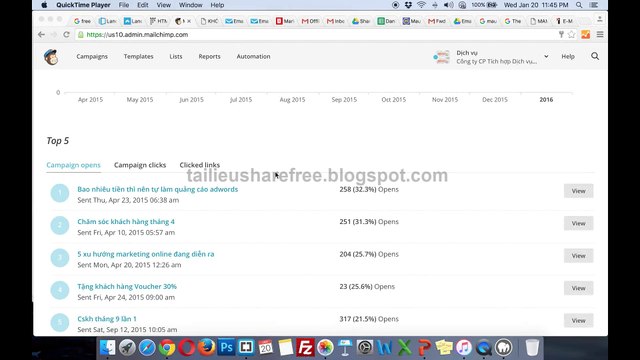The height and width of the screenshot is (360, 640).
Task: Click the orange analytics extension icon
Action: [x=586, y=35]
